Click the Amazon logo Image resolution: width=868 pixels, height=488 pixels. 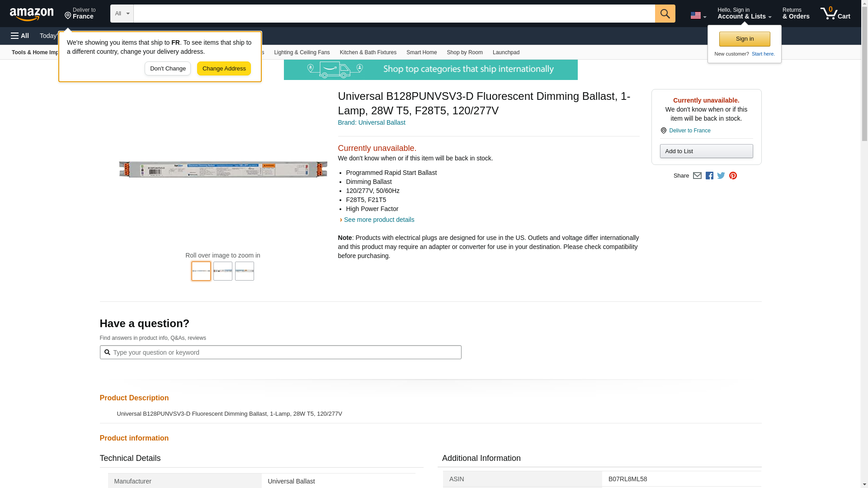pyautogui.click(x=32, y=14)
